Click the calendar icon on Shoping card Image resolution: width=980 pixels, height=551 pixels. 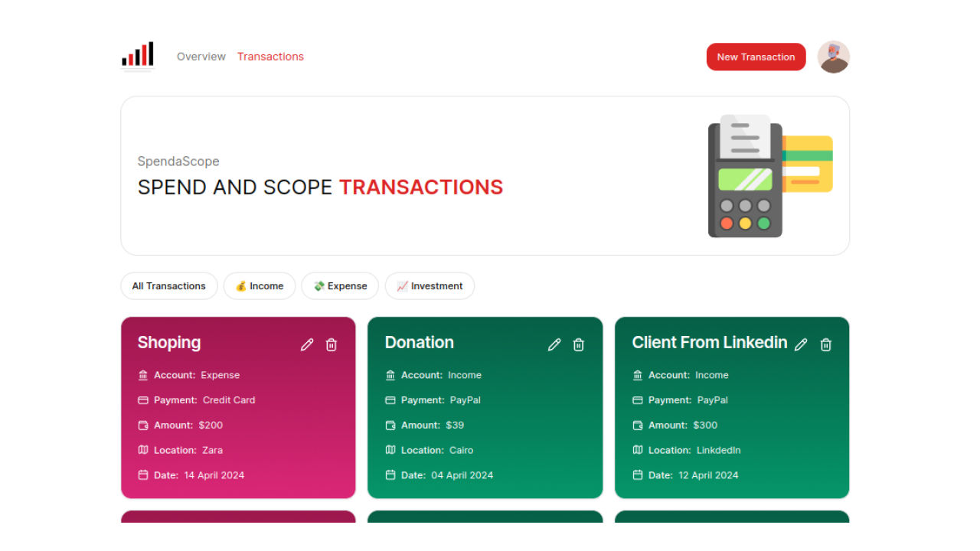click(143, 475)
